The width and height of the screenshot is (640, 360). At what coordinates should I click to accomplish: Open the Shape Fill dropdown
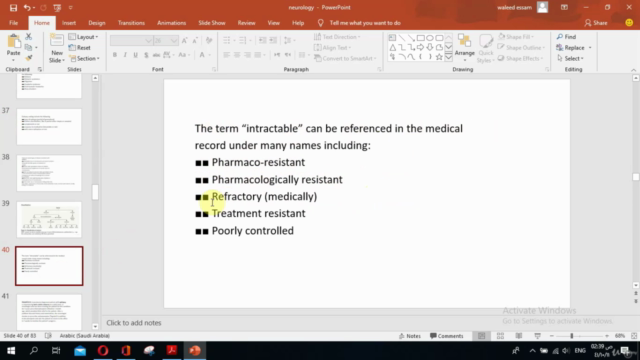click(x=516, y=37)
